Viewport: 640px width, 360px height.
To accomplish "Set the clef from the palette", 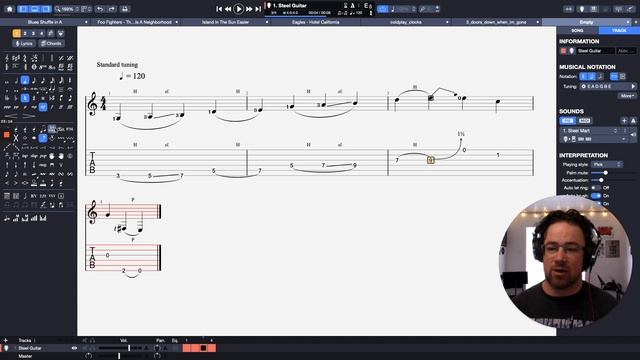I will point(7,58).
